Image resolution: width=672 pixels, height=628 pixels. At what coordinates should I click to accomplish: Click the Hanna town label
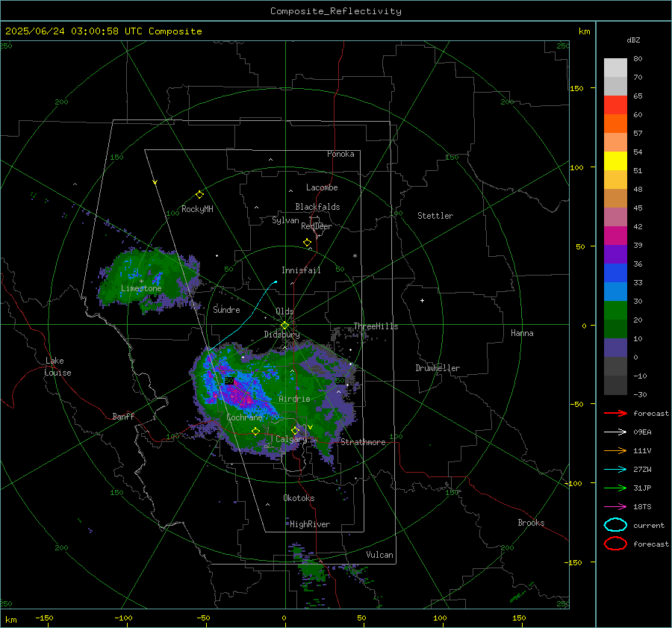pos(522,333)
